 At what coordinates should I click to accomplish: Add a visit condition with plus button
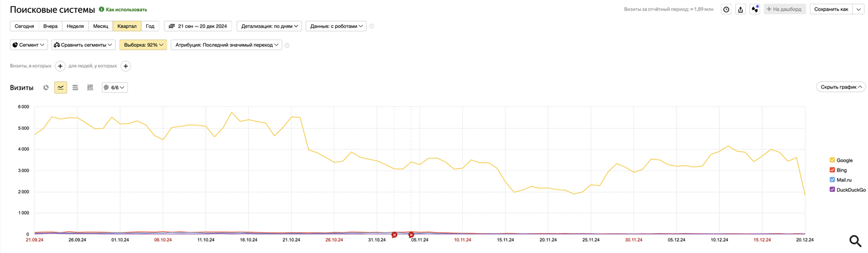60,66
